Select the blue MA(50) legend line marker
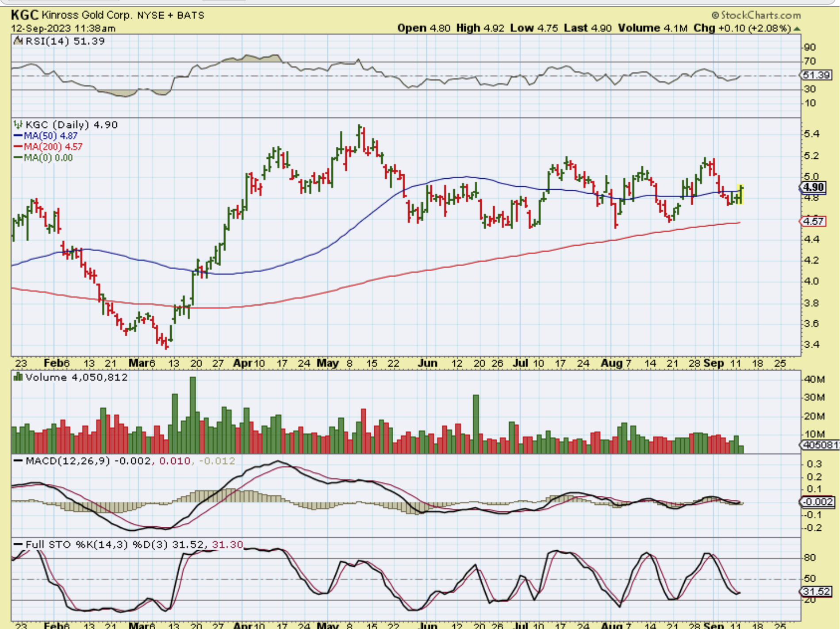Screen dimensions: 840x629 18,136
